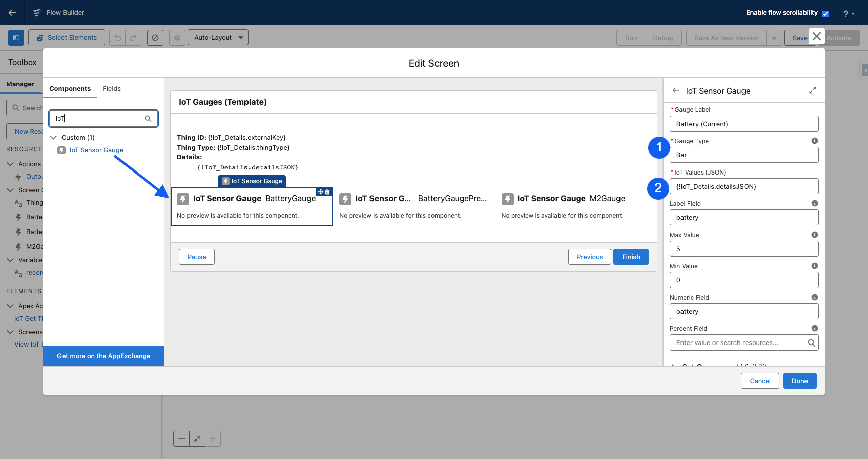The image size is (868, 459).
Task: Collapse the Actions section in Toolbox
Action: coord(10,164)
